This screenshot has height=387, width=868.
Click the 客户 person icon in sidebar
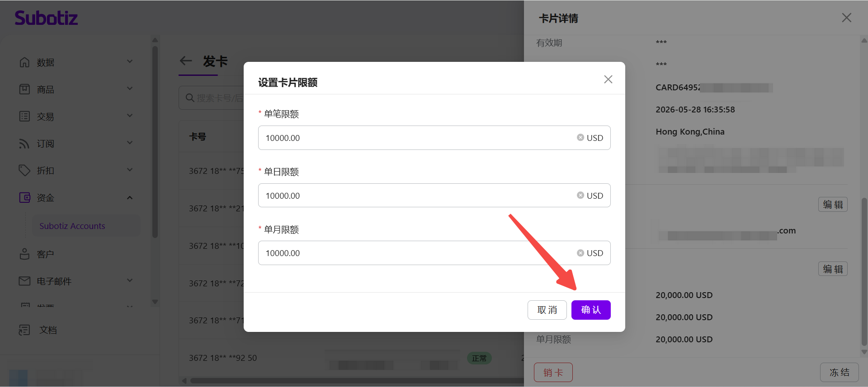click(x=24, y=254)
